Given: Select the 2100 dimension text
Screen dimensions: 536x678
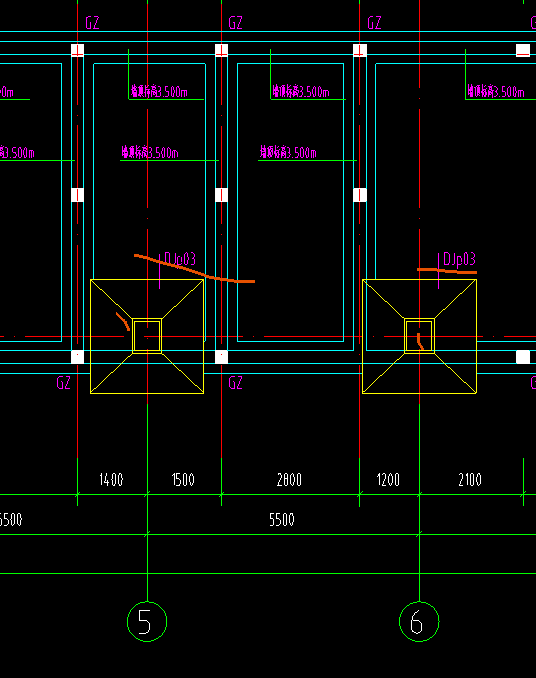Looking at the screenshot, I should (470, 480).
